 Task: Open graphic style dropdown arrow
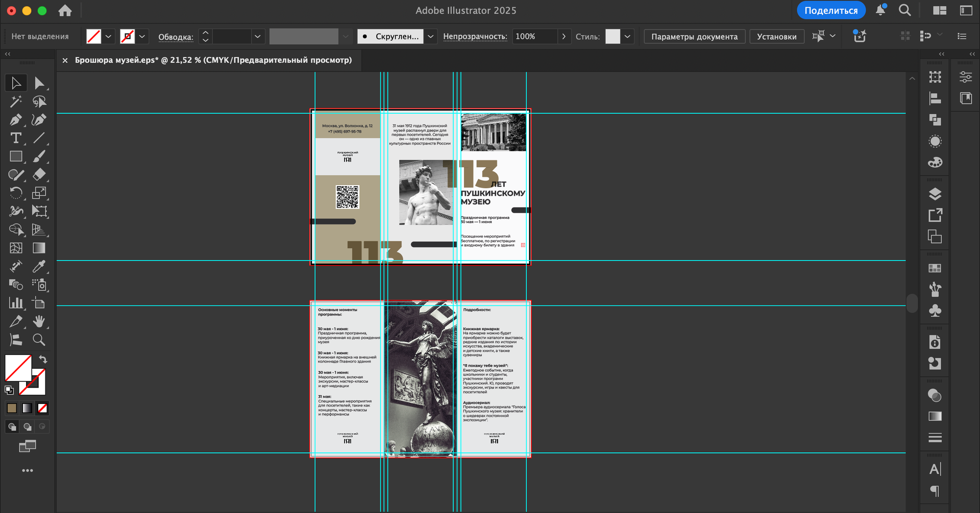click(x=627, y=37)
